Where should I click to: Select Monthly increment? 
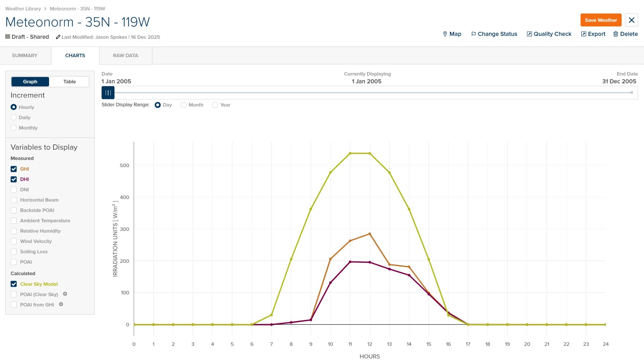[14, 128]
